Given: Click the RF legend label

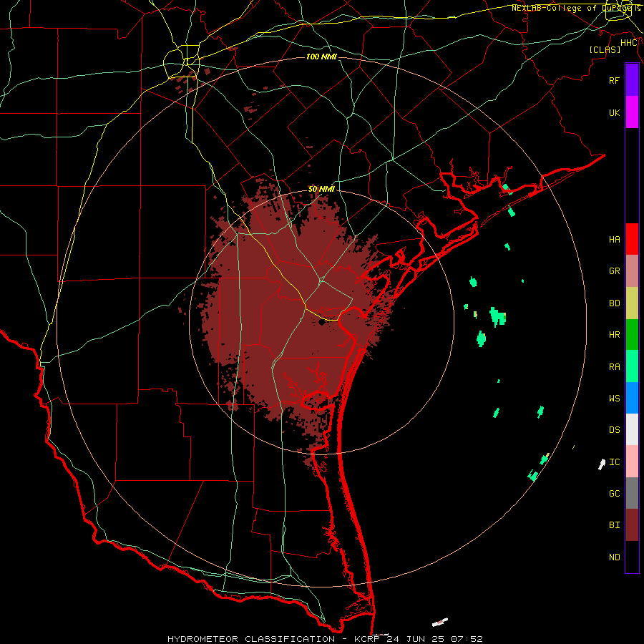Looking at the screenshot, I should (x=614, y=80).
